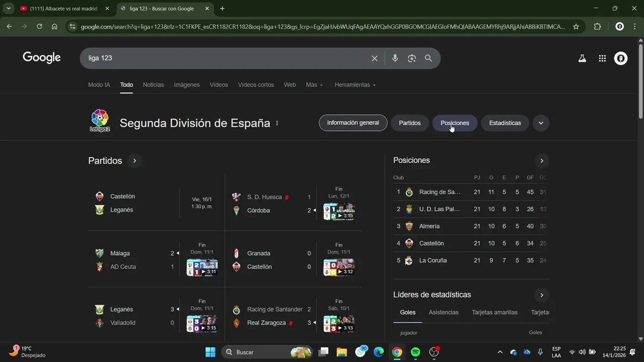The width and height of the screenshot is (644, 362).
Task: Expand the Partidos section arrow
Action: (x=134, y=161)
